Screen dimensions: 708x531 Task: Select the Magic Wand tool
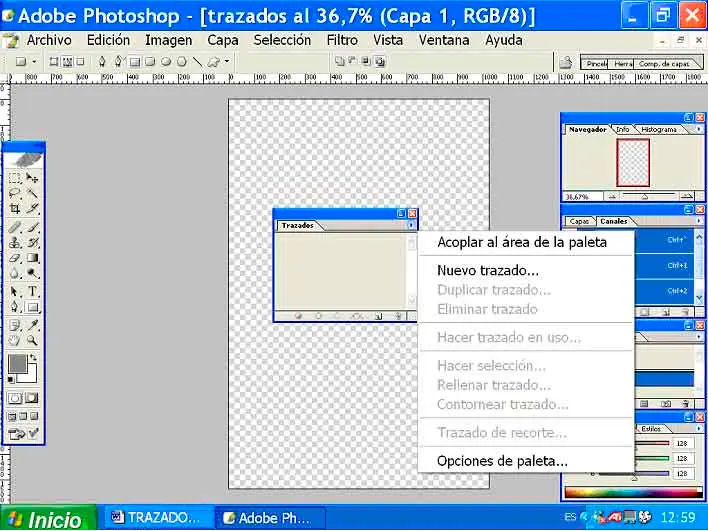click(x=32, y=193)
